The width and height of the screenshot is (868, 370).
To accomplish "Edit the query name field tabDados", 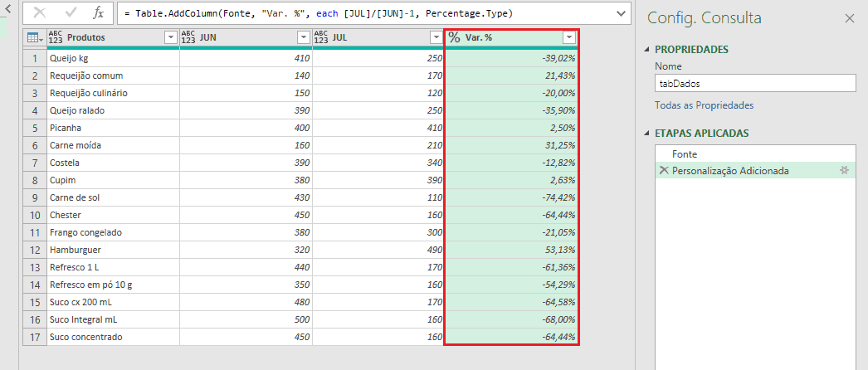I will pyautogui.click(x=755, y=84).
